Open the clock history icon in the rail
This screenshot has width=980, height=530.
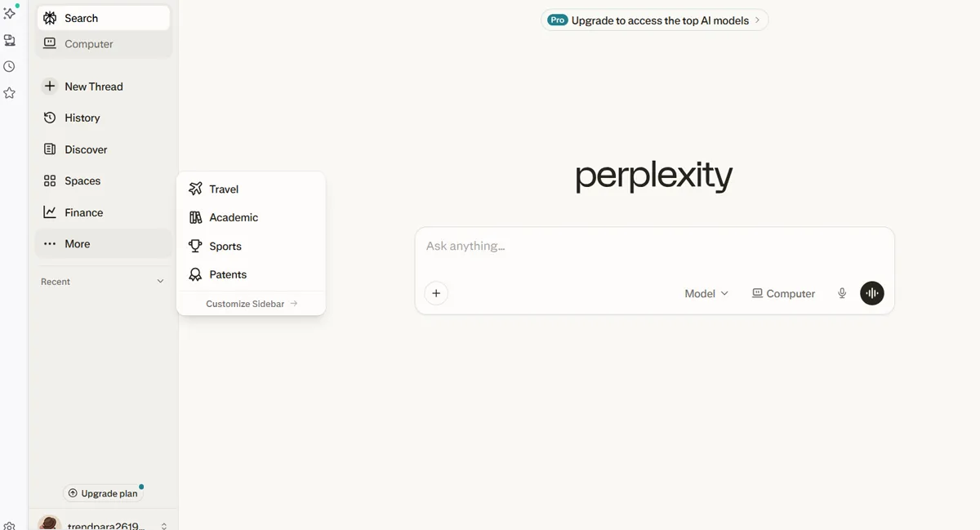(x=10, y=66)
